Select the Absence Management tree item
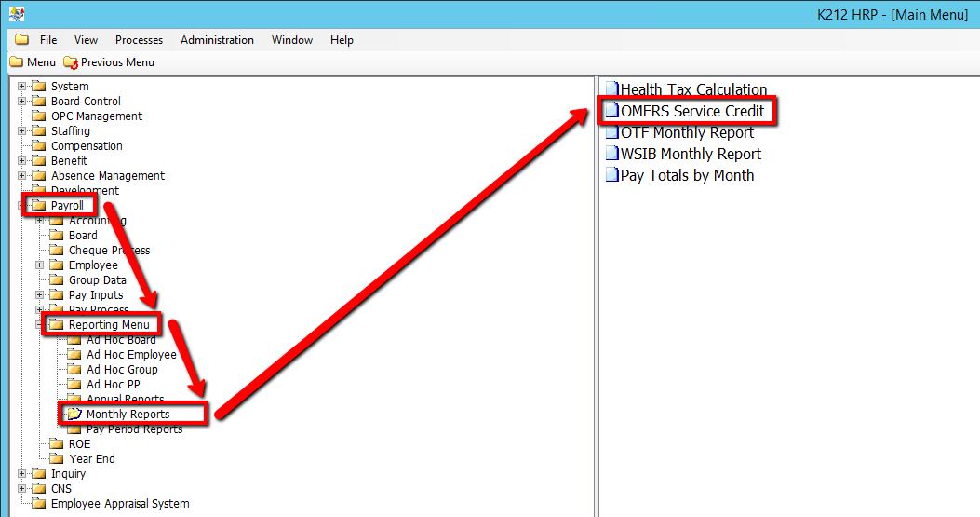This screenshot has width=980, height=517. (107, 176)
